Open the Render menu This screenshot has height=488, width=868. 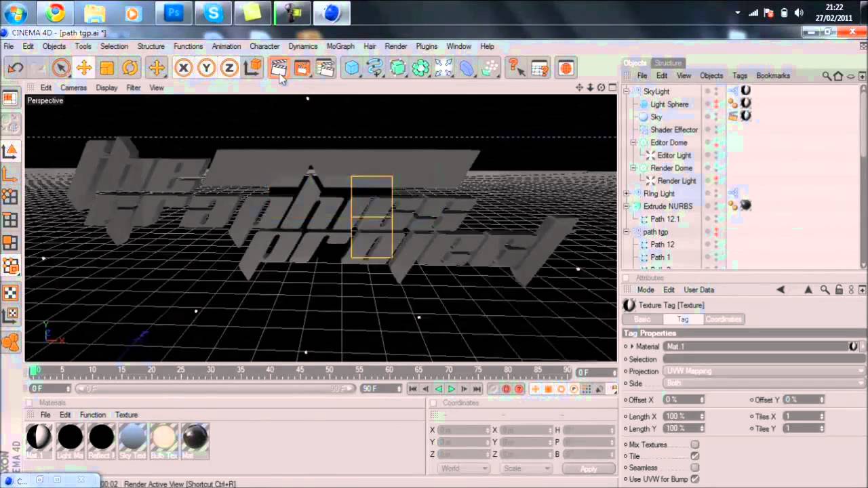pyautogui.click(x=396, y=46)
